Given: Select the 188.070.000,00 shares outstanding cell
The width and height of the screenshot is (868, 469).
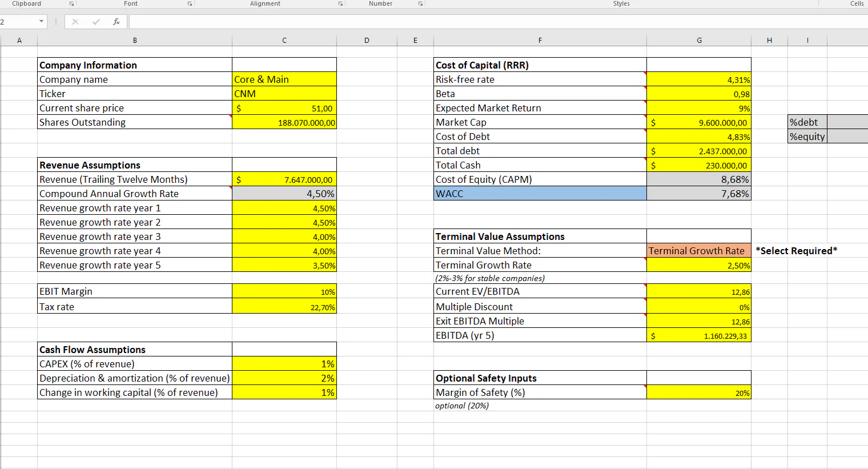Looking at the screenshot, I should coord(284,122).
